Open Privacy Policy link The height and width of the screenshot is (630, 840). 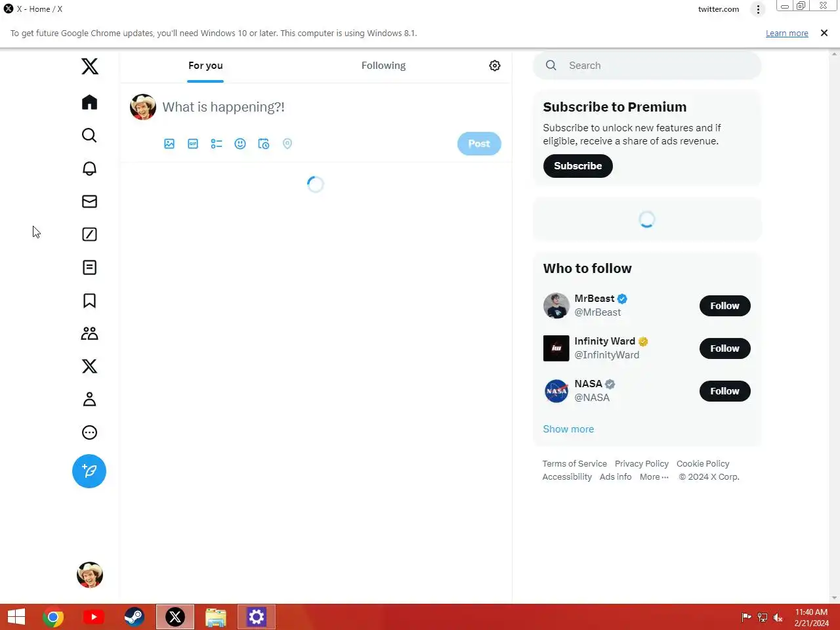tap(642, 464)
